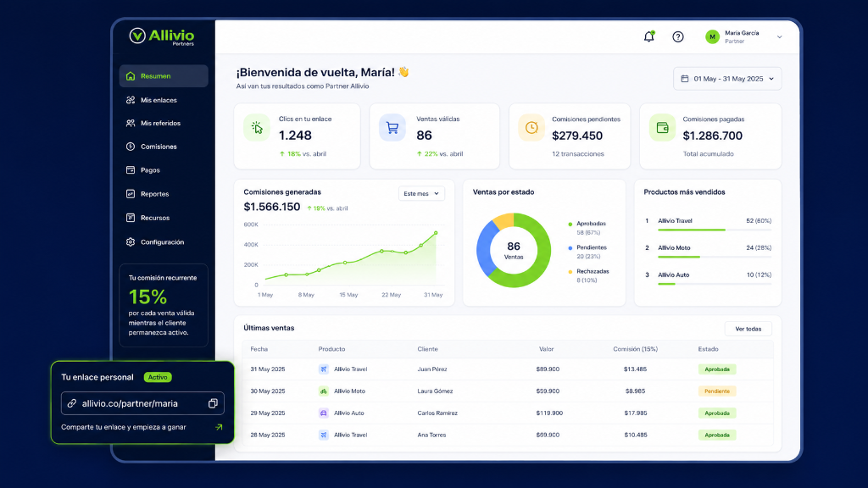Click the Comisiones dollar circle icon

(130, 147)
